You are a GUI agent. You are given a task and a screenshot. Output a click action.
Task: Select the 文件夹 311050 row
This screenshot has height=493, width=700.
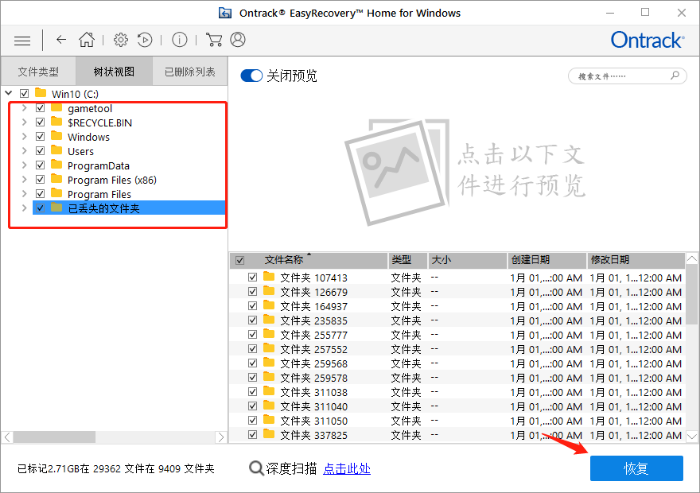click(x=458, y=420)
